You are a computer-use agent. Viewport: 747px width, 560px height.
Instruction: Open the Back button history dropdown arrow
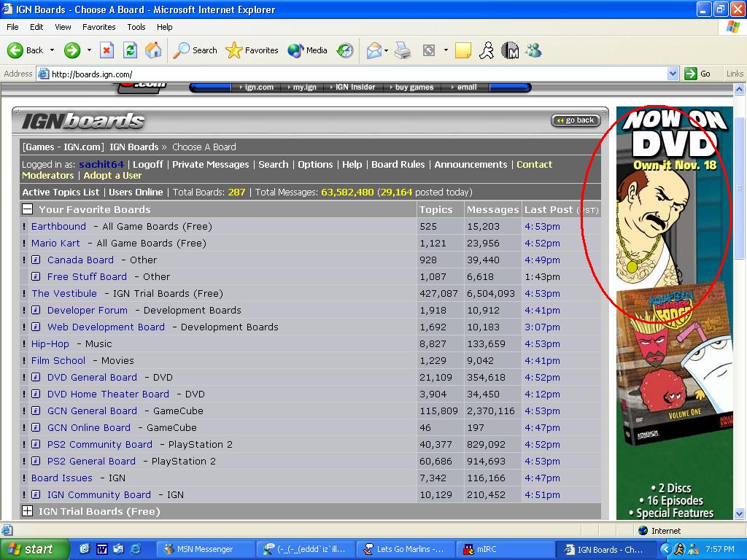tap(52, 50)
